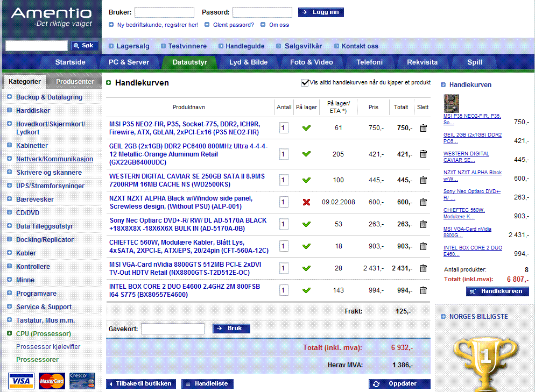The height and width of the screenshot is (392, 535).
Task: Open the Foto & Video tab
Action: (311, 62)
